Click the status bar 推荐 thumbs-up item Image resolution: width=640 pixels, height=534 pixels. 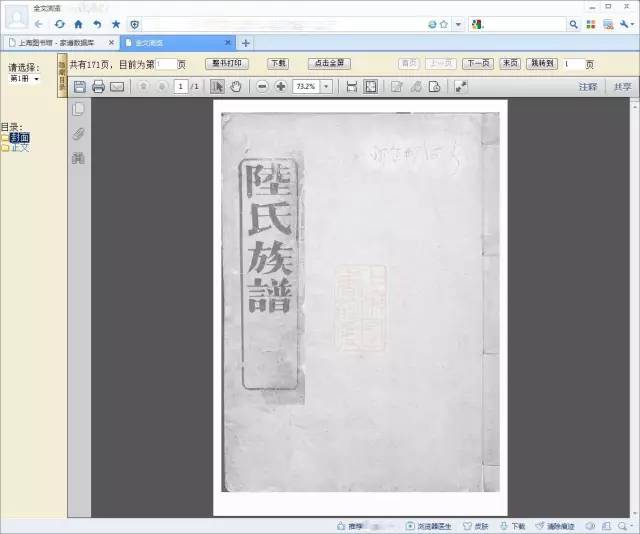pos(350,527)
